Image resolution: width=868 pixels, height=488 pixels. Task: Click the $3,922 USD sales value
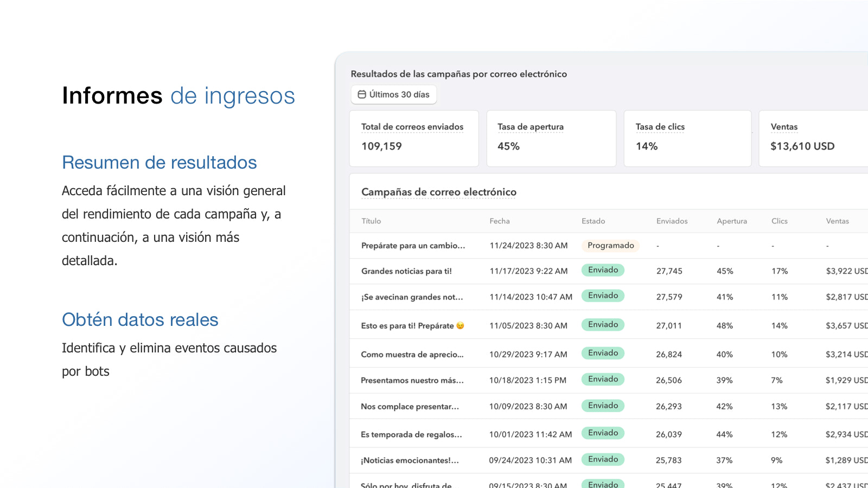pos(847,271)
